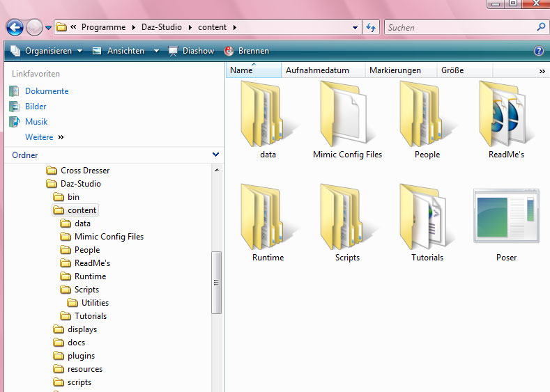Click the Diashow projector screen icon
Viewport: 550px width, 392px height.
point(173,51)
